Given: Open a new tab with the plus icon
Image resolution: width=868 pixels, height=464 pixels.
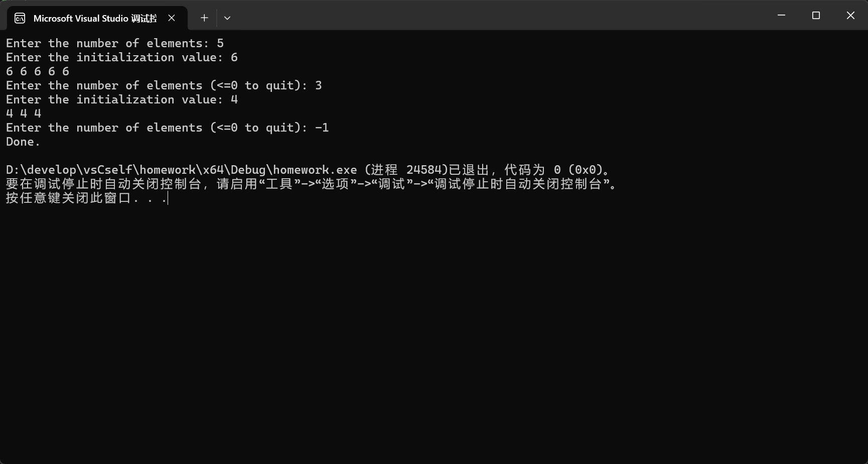Looking at the screenshot, I should tap(204, 18).
